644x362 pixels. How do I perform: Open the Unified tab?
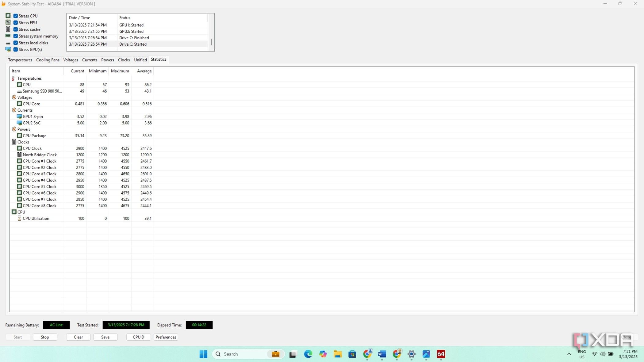[140, 60]
